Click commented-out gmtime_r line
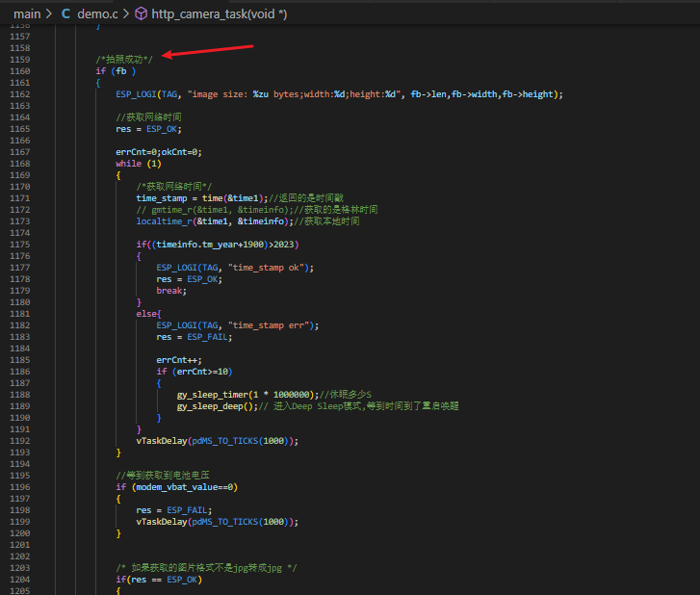700x595 pixels. click(x=257, y=210)
